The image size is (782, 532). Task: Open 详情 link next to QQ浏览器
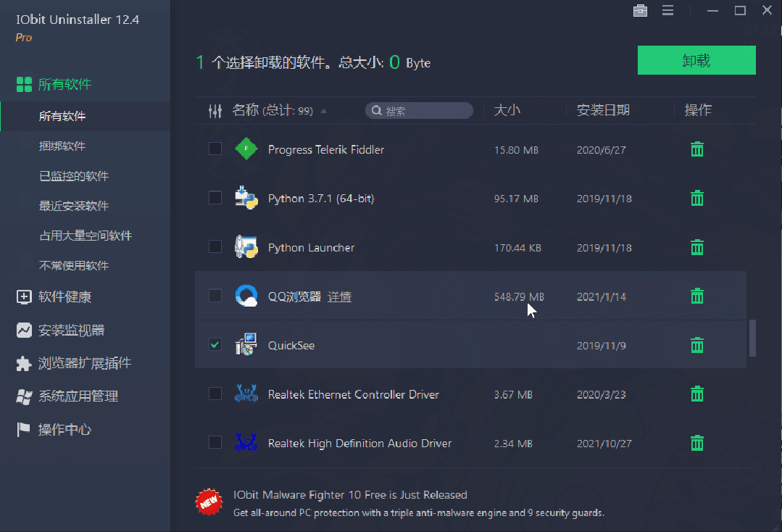pyautogui.click(x=338, y=296)
